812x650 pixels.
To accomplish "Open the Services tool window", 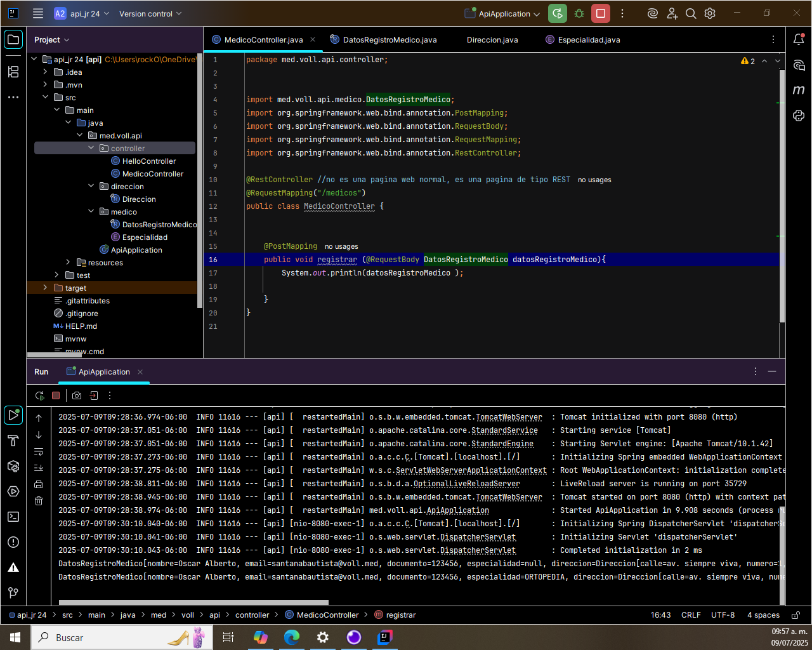I will (13, 491).
